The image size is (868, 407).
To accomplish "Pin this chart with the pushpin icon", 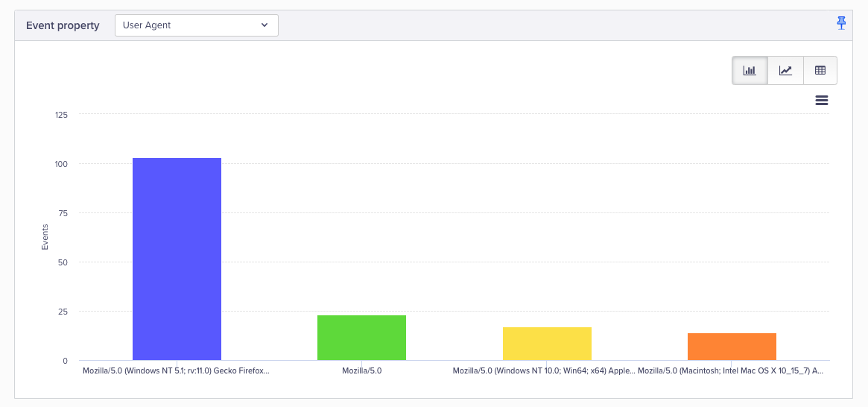I will coord(841,23).
